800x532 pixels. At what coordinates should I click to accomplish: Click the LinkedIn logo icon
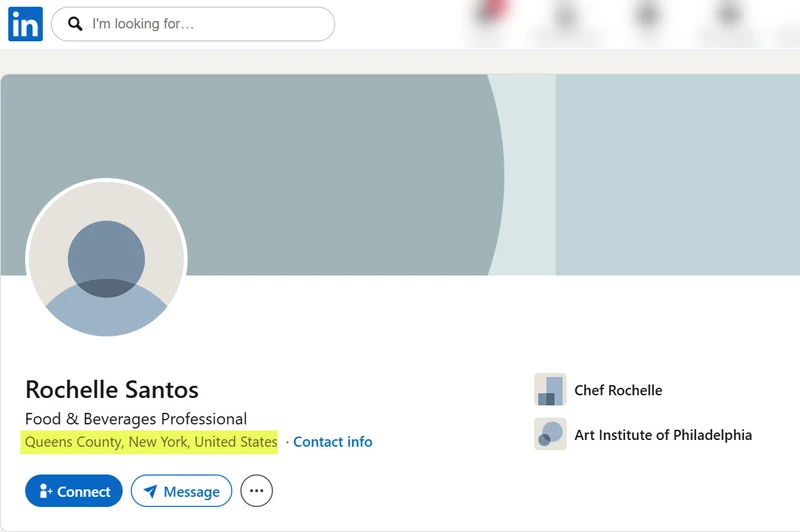pos(26,24)
